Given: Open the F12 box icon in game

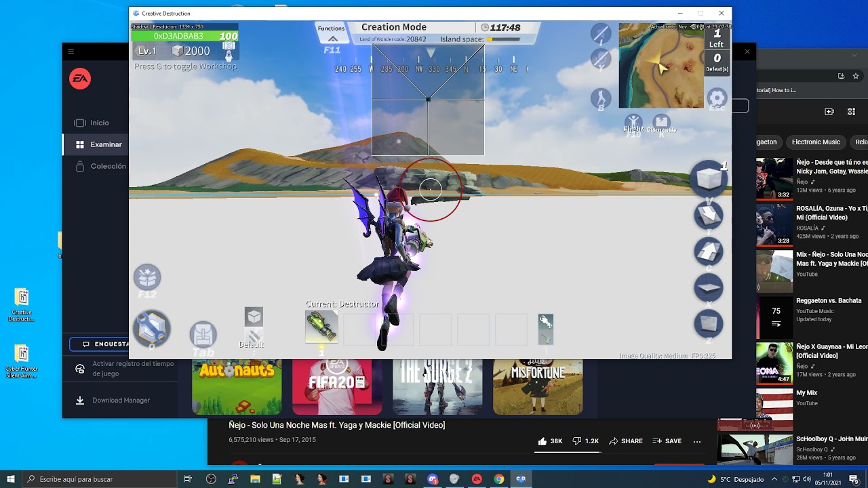Looking at the screenshot, I should coord(147,277).
